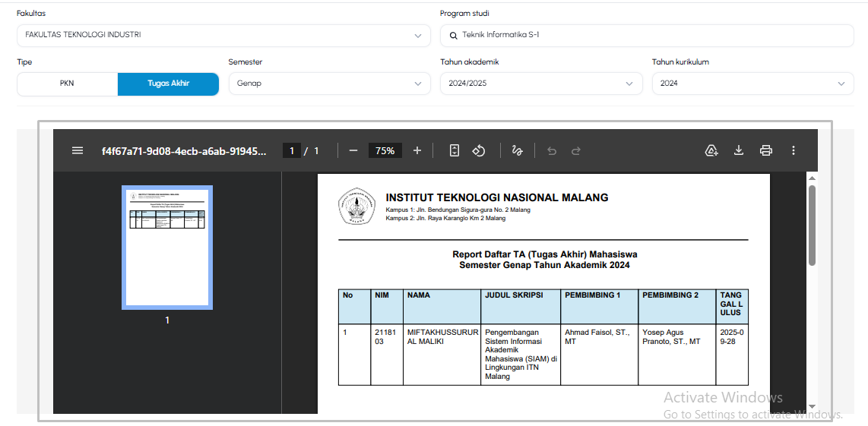This screenshot has height=426, width=868.
Task: Click the search icon in Program studi
Action: click(x=453, y=36)
